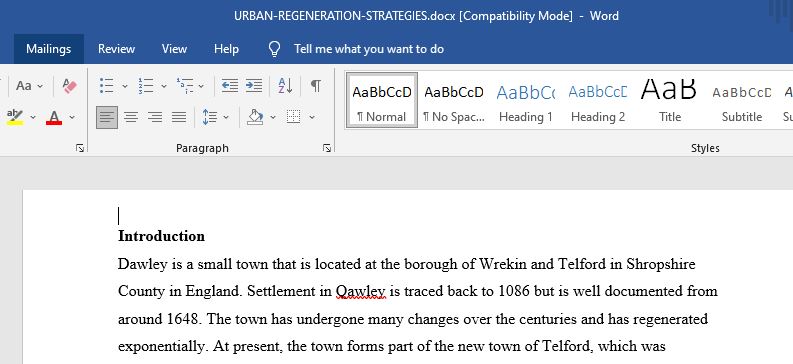Toggle Align Left paragraph alignment
Image resolution: width=793 pixels, height=364 pixels.
[107, 117]
